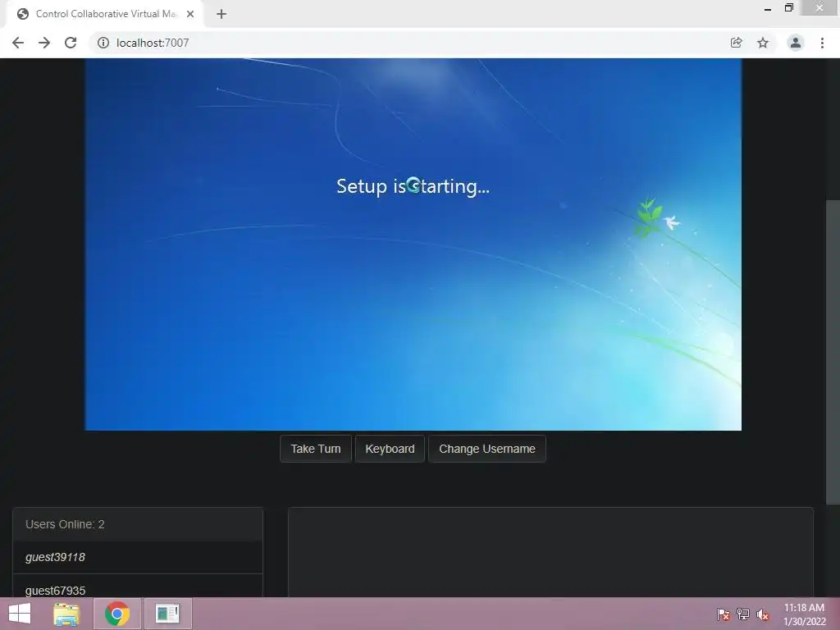Go back using the browser back arrow
Image resolution: width=840 pixels, height=630 pixels.
click(x=18, y=43)
